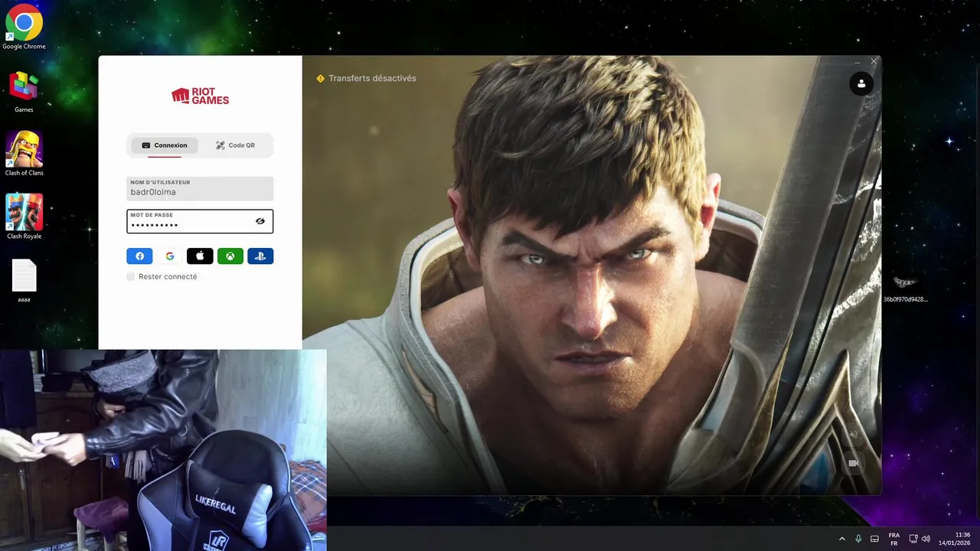Expand the system tray hidden icons chevron
The height and width of the screenshot is (551, 980).
click(842, 539)
